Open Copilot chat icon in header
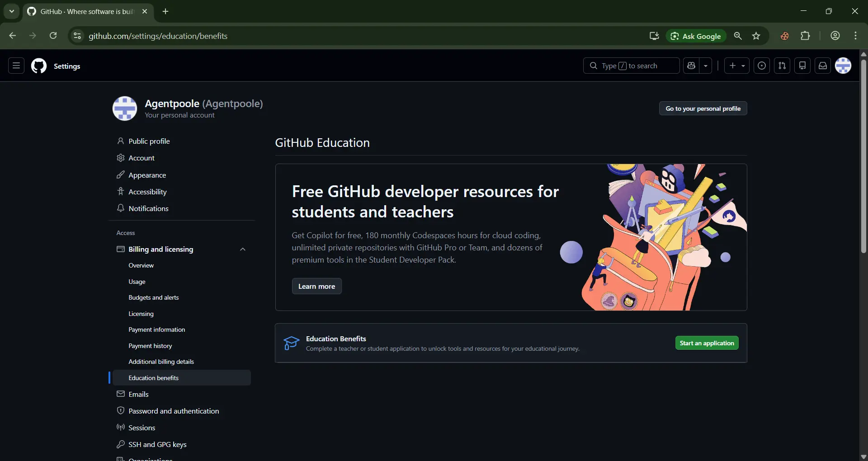The image size is (868, 461). (691, 66)
